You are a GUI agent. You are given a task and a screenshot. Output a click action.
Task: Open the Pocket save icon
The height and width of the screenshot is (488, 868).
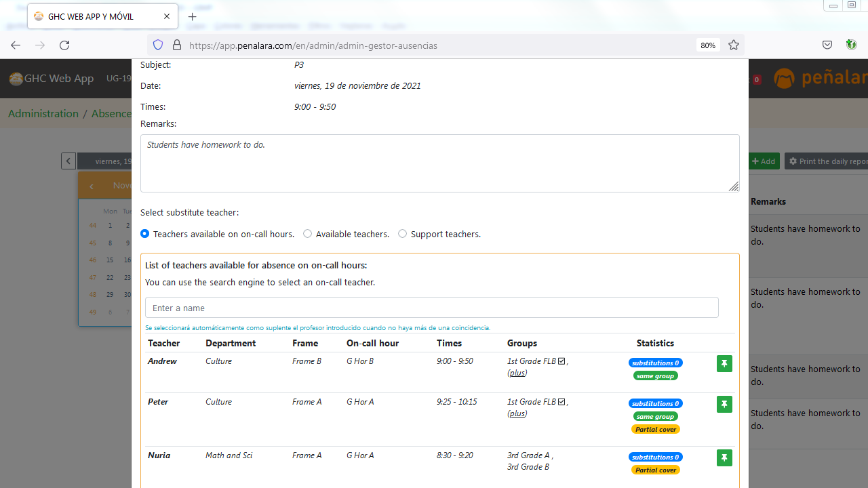[x=827, y=45]
